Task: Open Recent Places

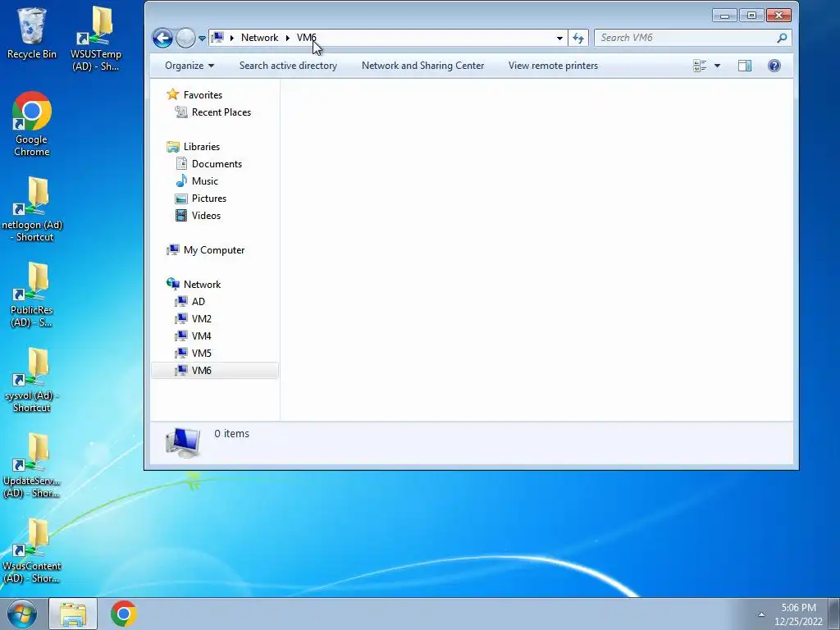Action: click(221, 112)
